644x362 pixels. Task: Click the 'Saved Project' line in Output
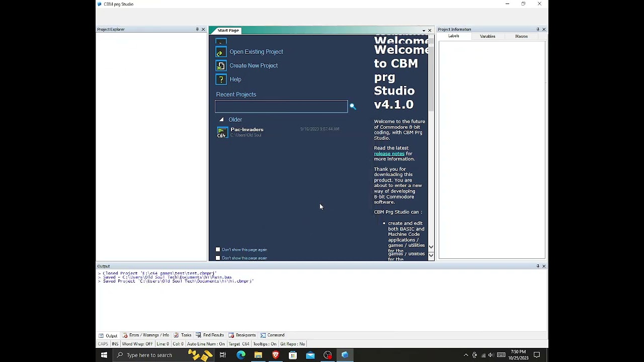176,282
